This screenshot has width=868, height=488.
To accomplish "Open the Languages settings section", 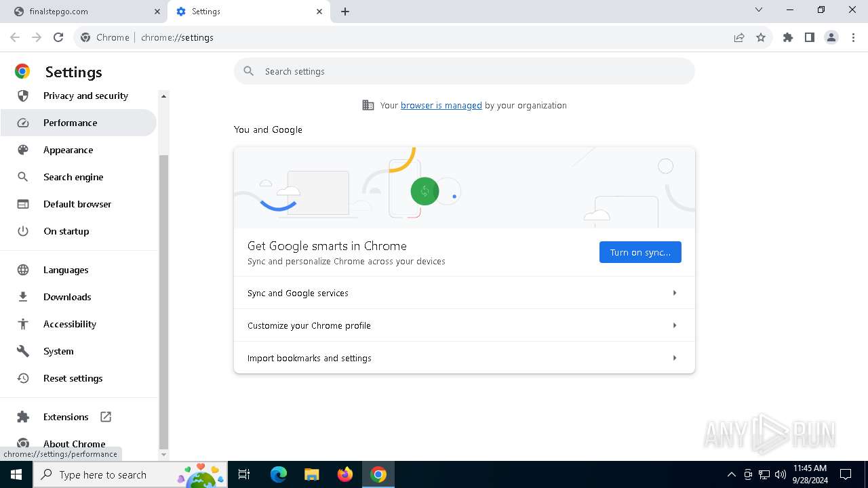I will coord(79,270).
